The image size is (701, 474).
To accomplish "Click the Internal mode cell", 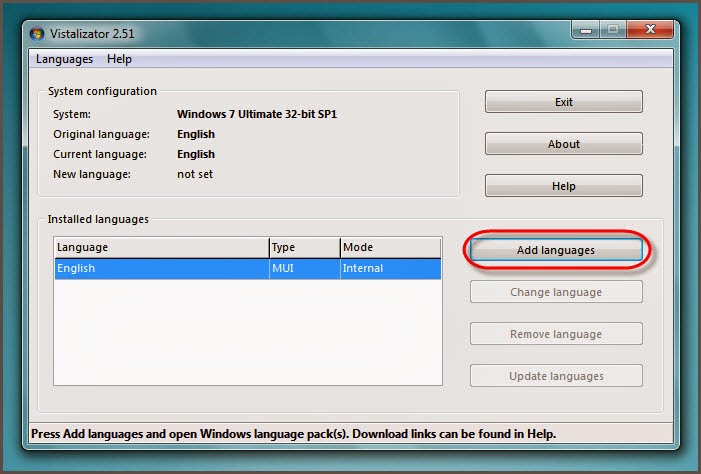I will click(391, 268).
